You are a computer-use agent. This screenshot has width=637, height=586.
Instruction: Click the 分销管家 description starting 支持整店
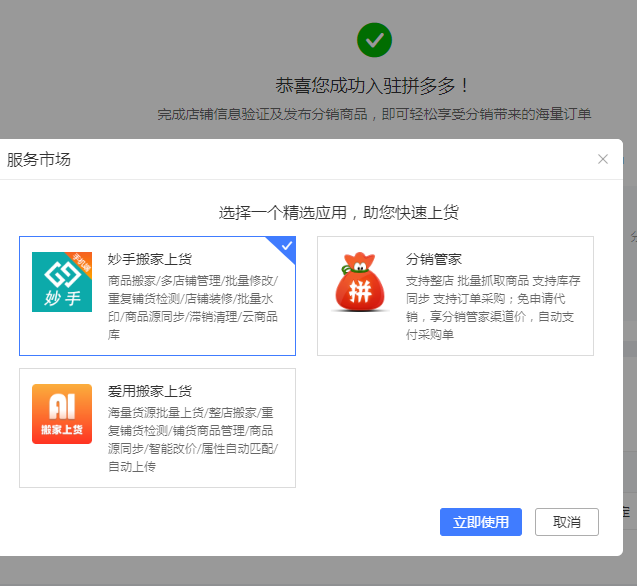493,308
